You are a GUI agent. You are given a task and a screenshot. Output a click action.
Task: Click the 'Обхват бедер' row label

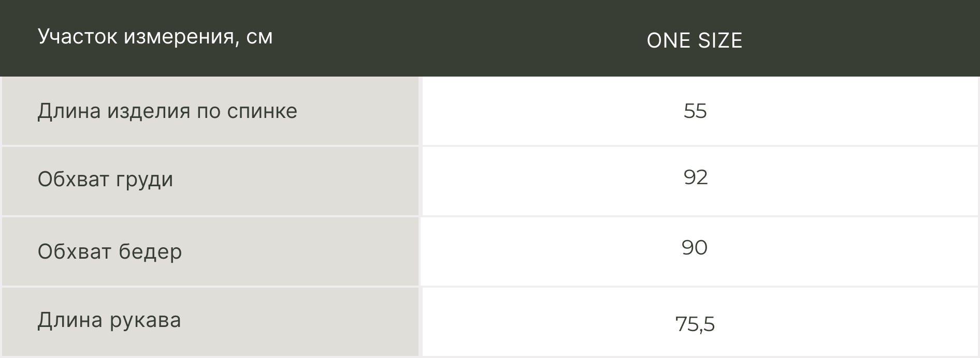110,252
